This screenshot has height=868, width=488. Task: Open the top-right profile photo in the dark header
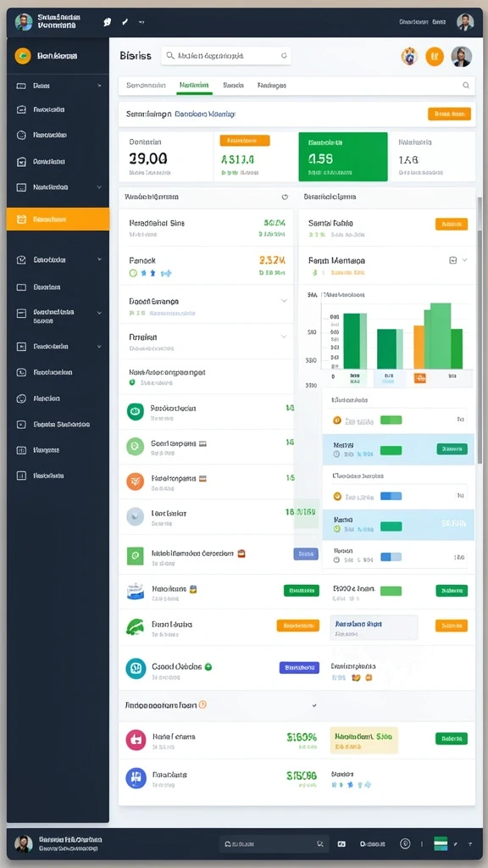pyautogui.click(x=465, y=22)
